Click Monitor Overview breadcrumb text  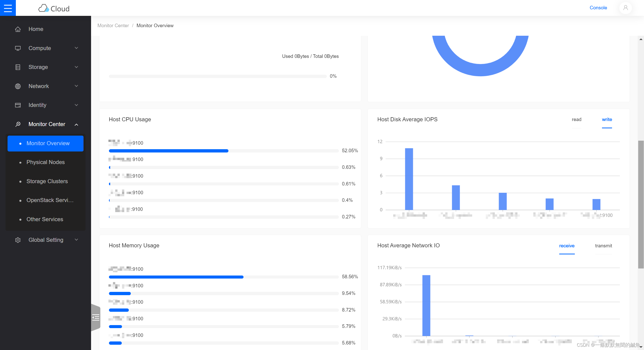tap(155, 26)
